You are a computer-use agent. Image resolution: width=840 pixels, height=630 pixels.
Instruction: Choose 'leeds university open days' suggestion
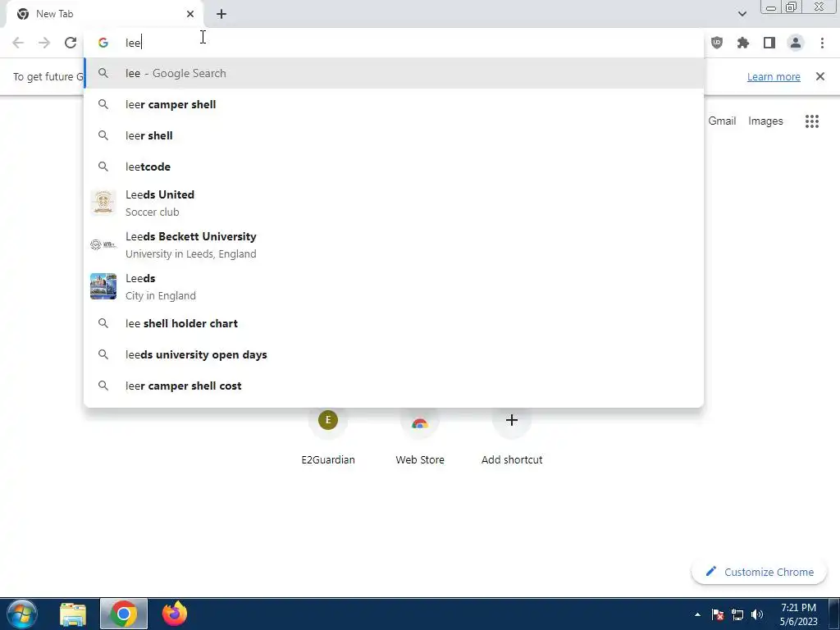tap(394, 354)
